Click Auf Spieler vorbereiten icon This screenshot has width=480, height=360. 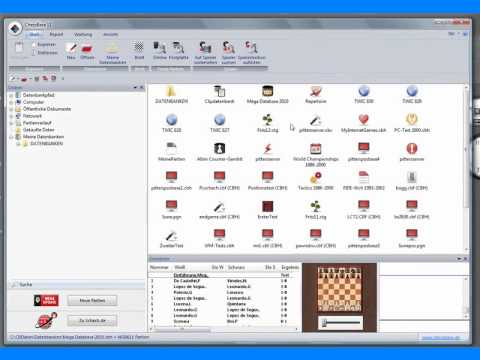[x=205, y=53]
